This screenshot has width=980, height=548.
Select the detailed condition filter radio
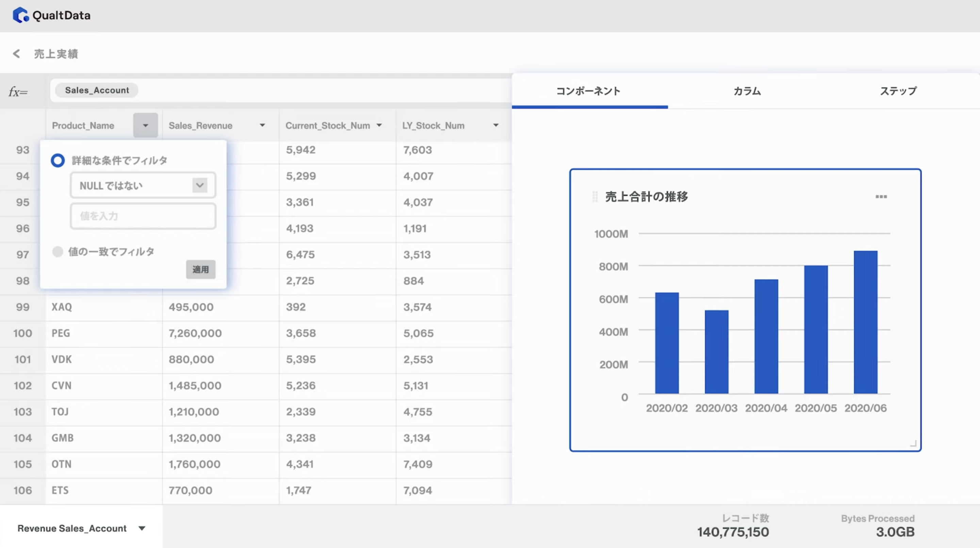[58, 160]
